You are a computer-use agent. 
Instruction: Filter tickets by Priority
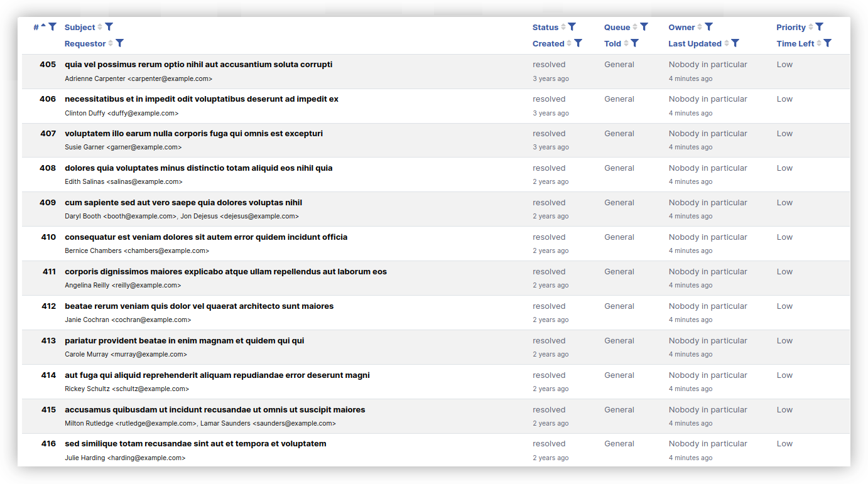tap(819, 27)
